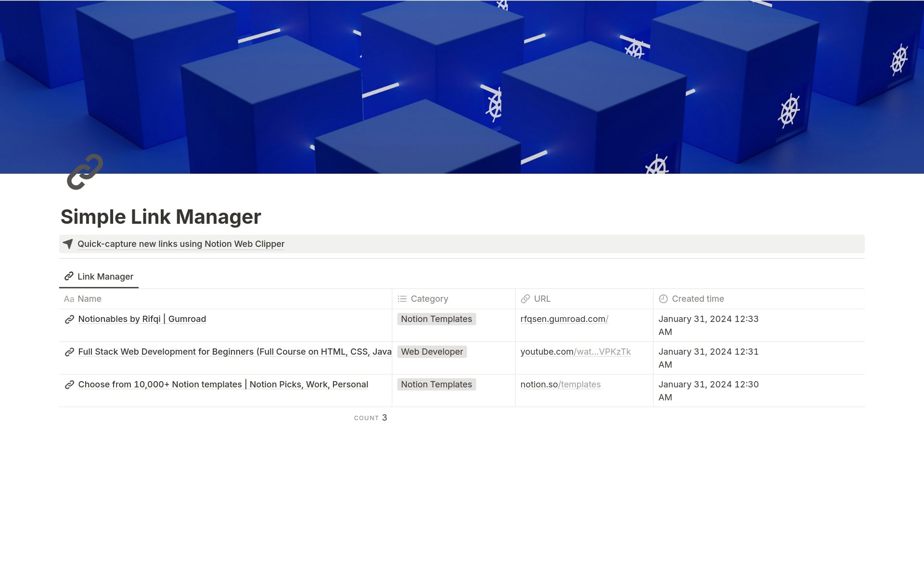
Task: Open the Notion Web Clipper link
Action: [181, 244]
